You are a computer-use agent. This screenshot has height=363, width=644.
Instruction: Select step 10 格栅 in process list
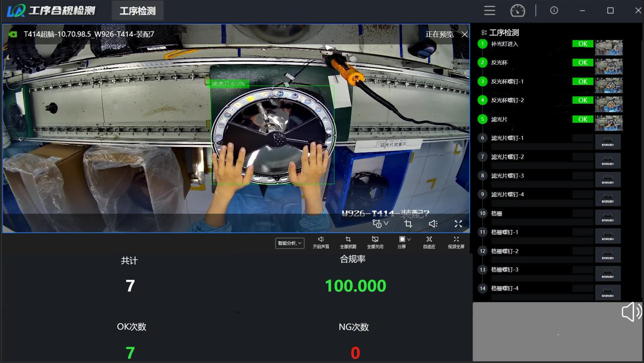click(x=496, y=214)
